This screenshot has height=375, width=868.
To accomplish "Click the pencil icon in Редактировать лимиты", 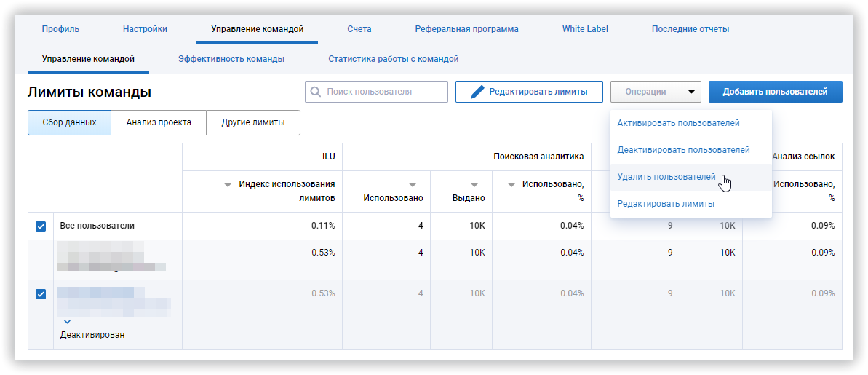I will click(x=477, y=92).
